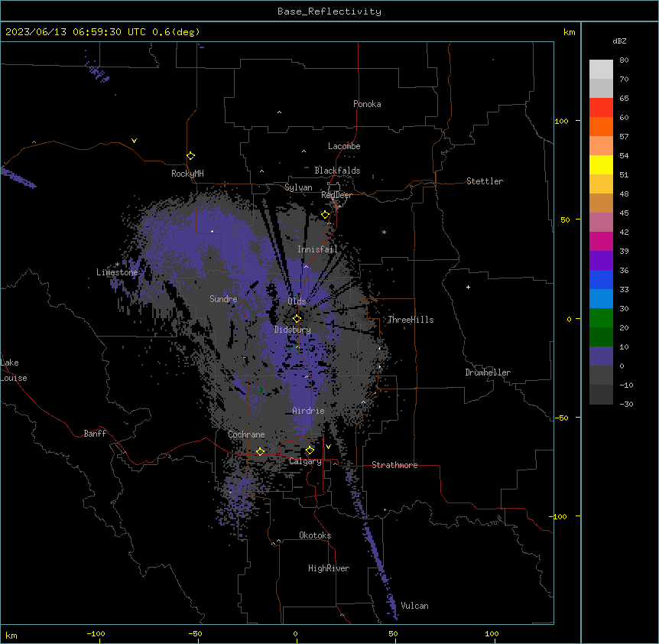The width and height of the screenshot is (659, 644).
Task: Click the yellow diamond marker above RockyMH
Action: pyautogui.click(x=190, y=156)
